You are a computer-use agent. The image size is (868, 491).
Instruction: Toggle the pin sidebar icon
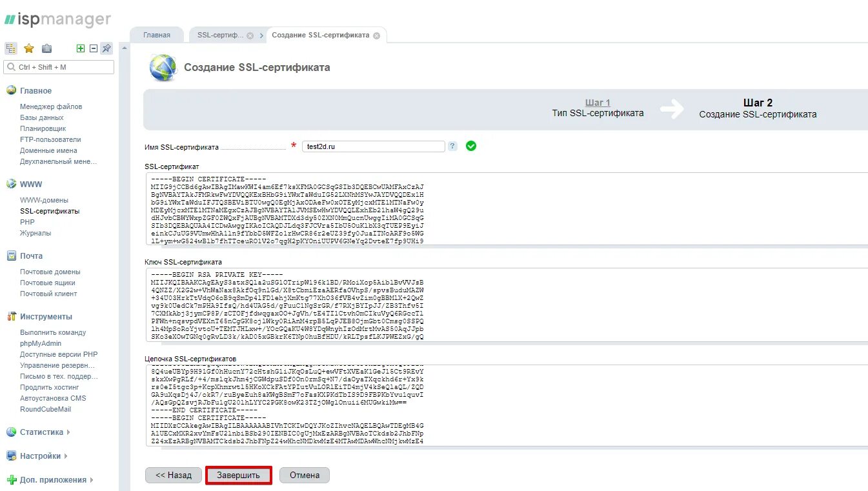(106, 48)
